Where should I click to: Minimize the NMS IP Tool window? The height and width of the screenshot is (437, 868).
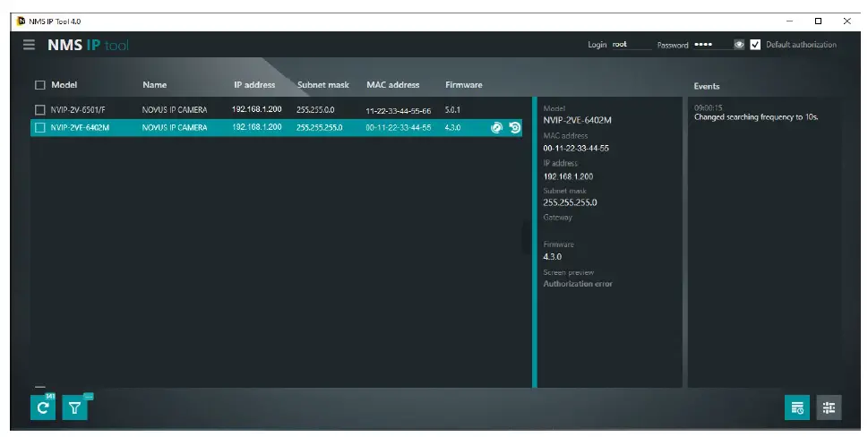(x=789, y=21)
